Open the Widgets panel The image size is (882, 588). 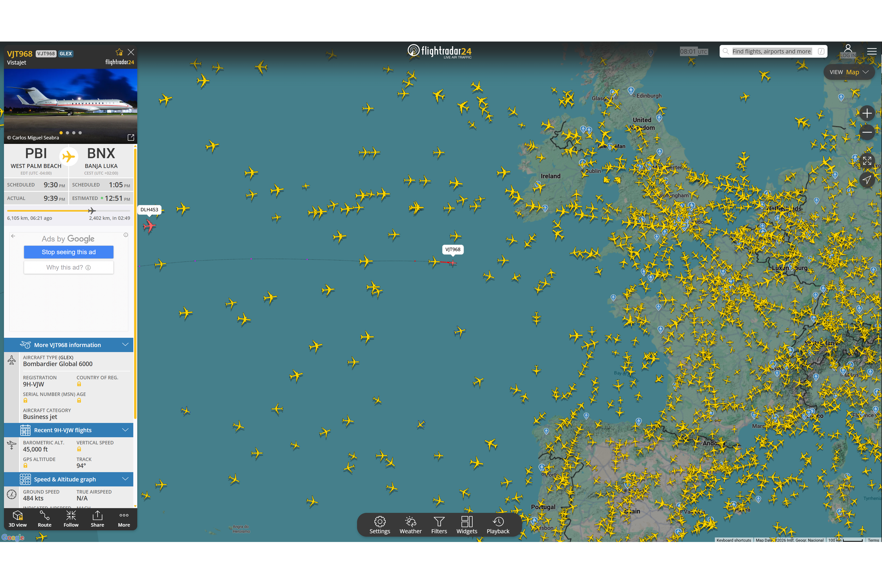click(467, 525)
